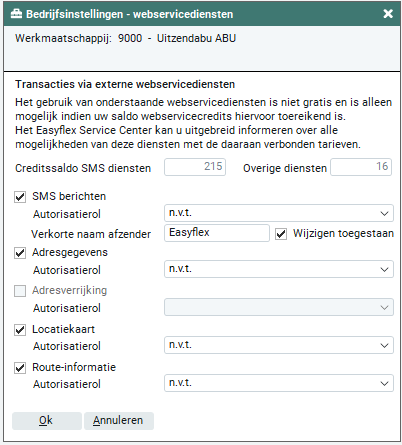Cancel with the Annuleren button
Screen dimensions: 402x445
click(119, 421)
